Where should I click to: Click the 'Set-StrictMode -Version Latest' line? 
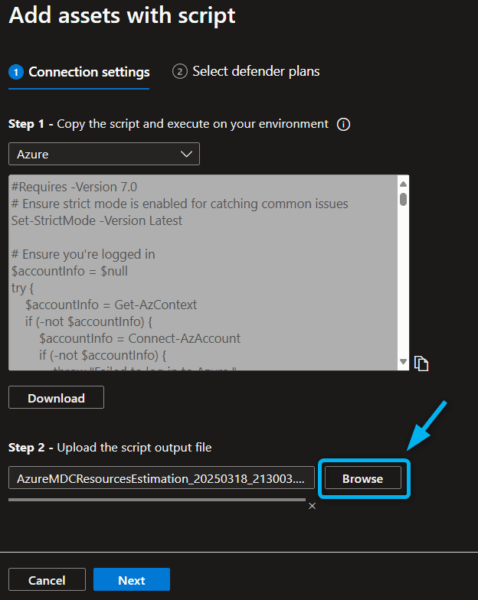point(97,221)
